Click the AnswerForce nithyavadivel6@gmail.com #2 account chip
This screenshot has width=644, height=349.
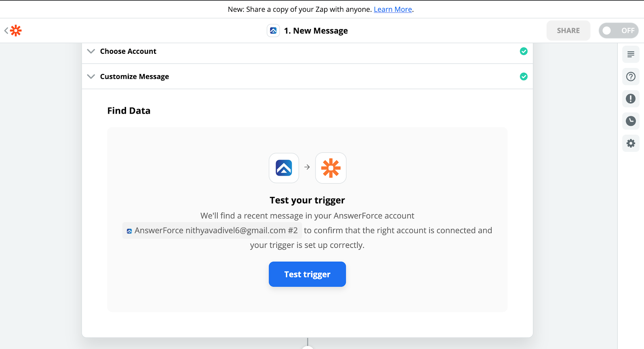tap(212, 231)
